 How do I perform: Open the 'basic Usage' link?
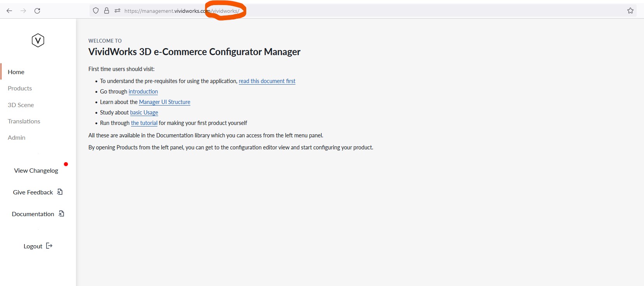point(144,113)
